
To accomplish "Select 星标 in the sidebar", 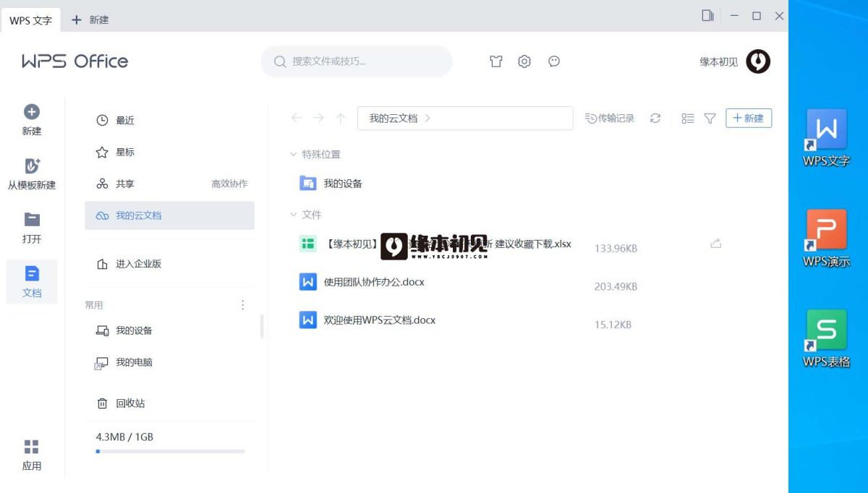I will click(169, 152).
